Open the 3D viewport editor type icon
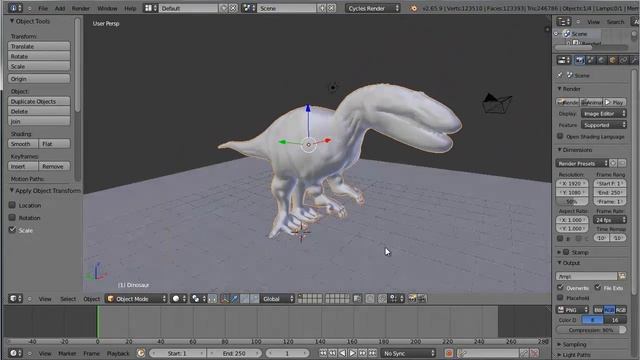Image resolution: width=640 pixels, height=360 pixels. pyautogui.click(x=15, y=299)
